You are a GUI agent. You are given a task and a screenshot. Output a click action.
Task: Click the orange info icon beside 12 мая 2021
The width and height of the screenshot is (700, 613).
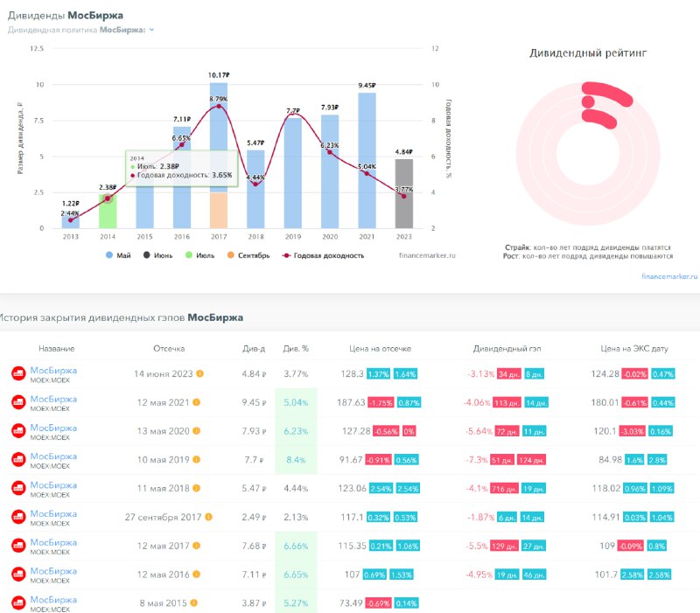(196, 402)
